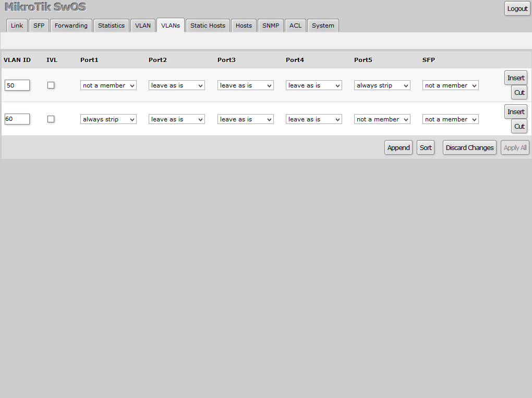Viewport: 532px width, 398px height.
Task: Click the IVL column header
Action: tap(52, 60)
